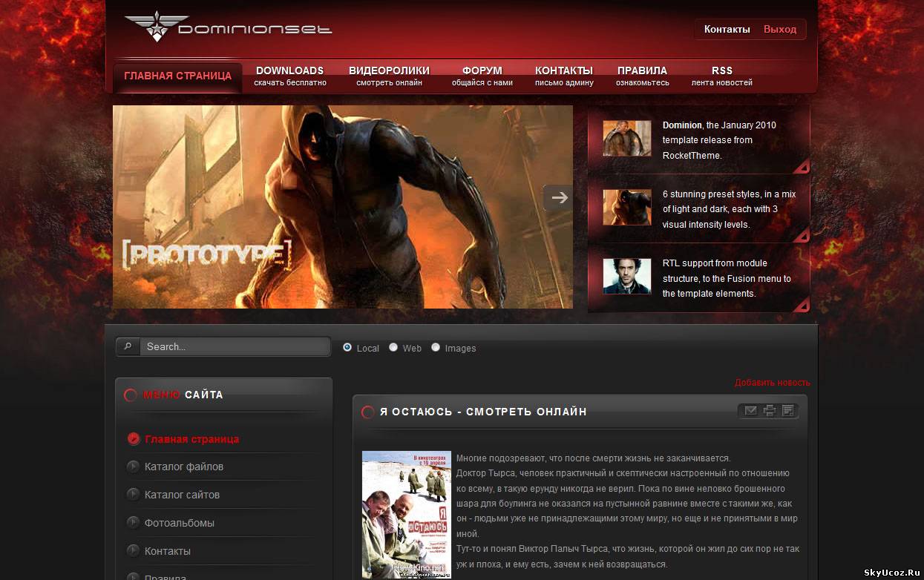
Task: Click into the Search text field
Action: (234, 346)
